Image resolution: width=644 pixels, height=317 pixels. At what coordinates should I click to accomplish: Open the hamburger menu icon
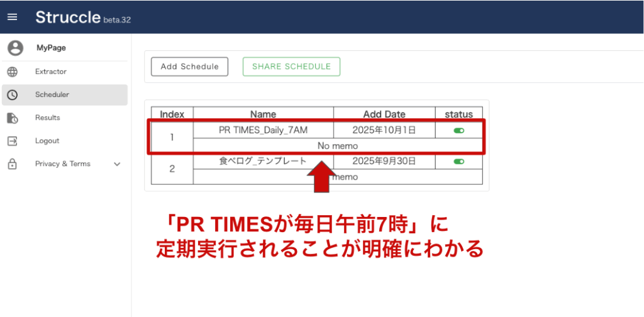click(x=13, y=17)
